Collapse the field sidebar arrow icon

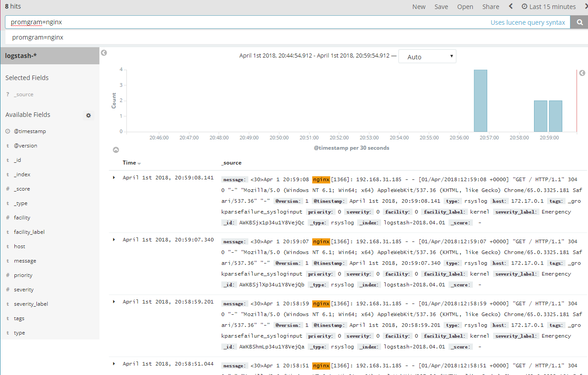104,53
